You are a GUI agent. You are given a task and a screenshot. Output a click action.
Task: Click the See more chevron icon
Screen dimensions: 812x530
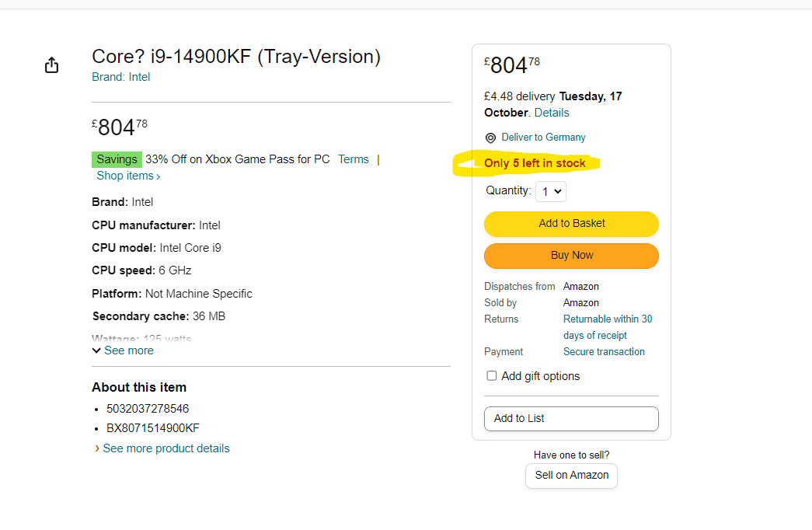96,350
